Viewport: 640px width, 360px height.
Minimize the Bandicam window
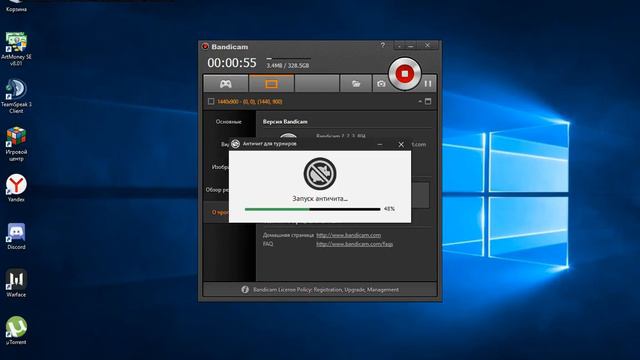(411, 45)
